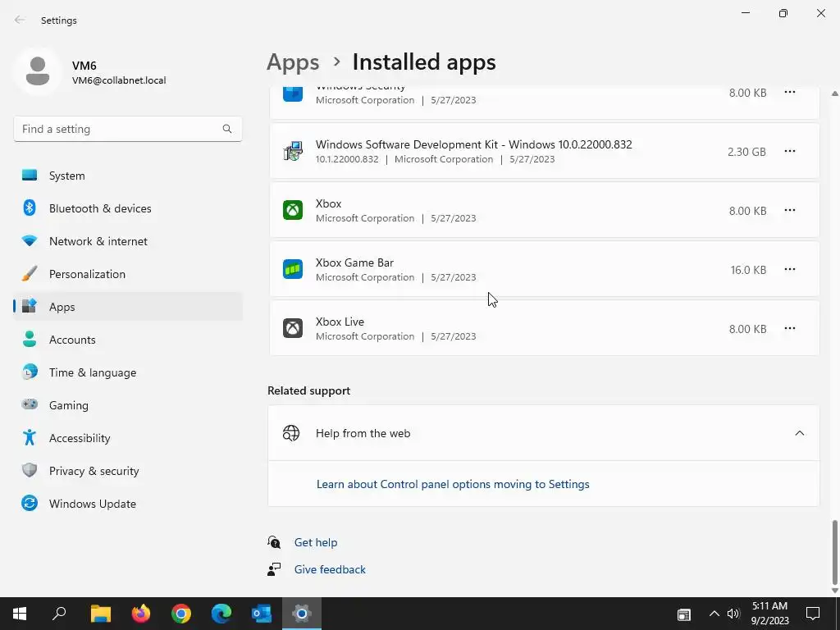
Task: Open Privacy & security settings
Action: click(x=127, y=471)
